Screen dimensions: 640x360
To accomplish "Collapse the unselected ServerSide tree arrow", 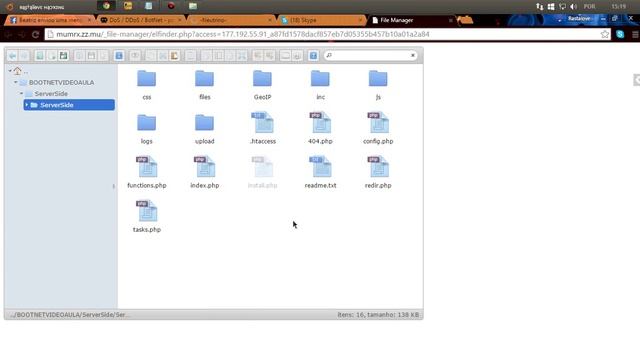I will [x=21, y=93].
